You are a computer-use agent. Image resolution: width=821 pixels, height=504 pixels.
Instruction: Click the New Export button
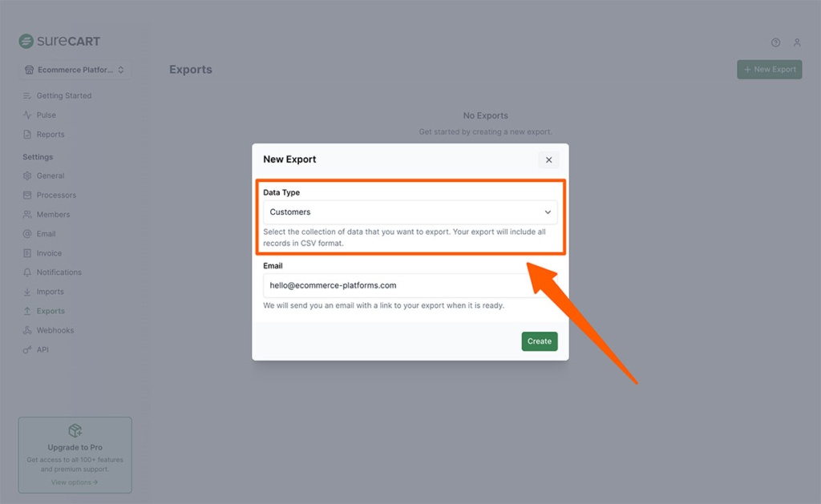point(769,69)
